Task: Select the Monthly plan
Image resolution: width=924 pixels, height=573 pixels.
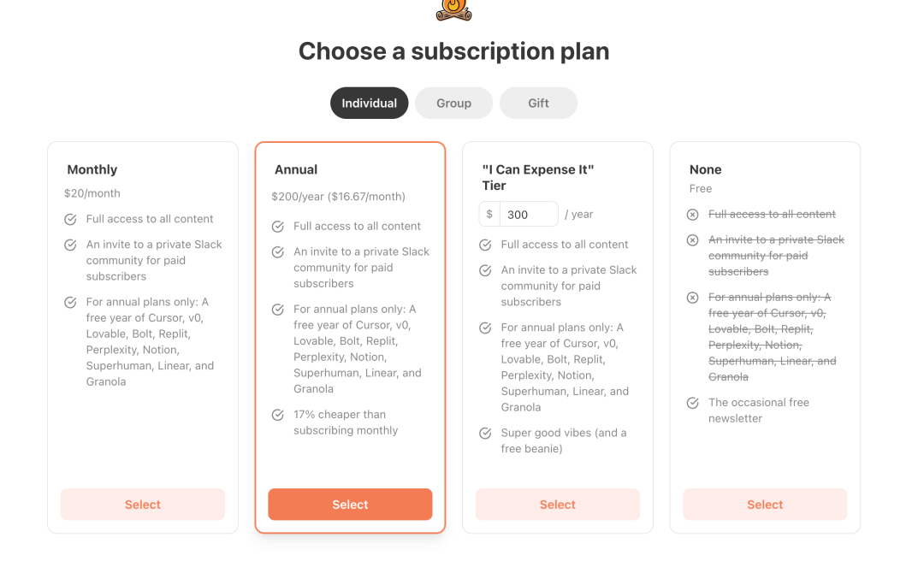Action: [x=143, y=505]
